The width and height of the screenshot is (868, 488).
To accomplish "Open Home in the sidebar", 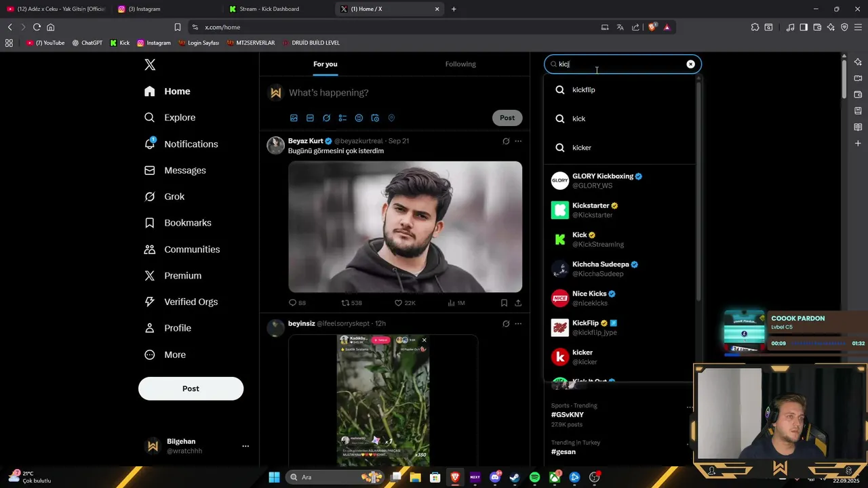I will [x=167, y=91].
